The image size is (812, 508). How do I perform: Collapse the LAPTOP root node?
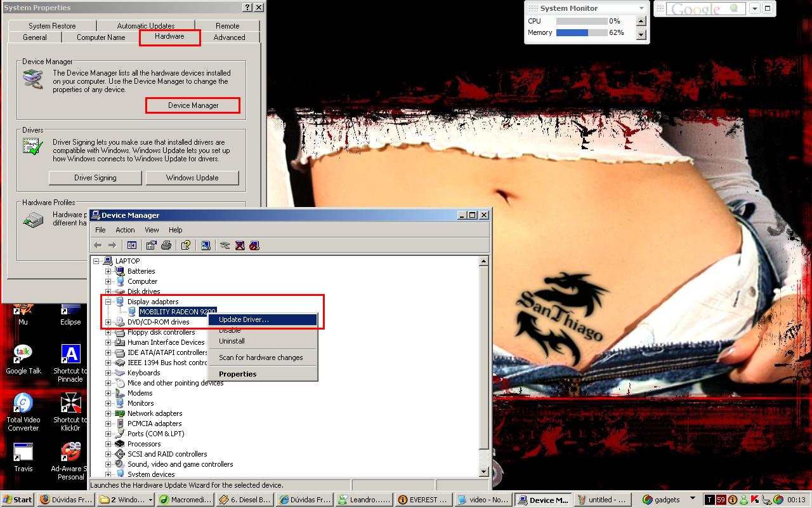click(96, 261)
